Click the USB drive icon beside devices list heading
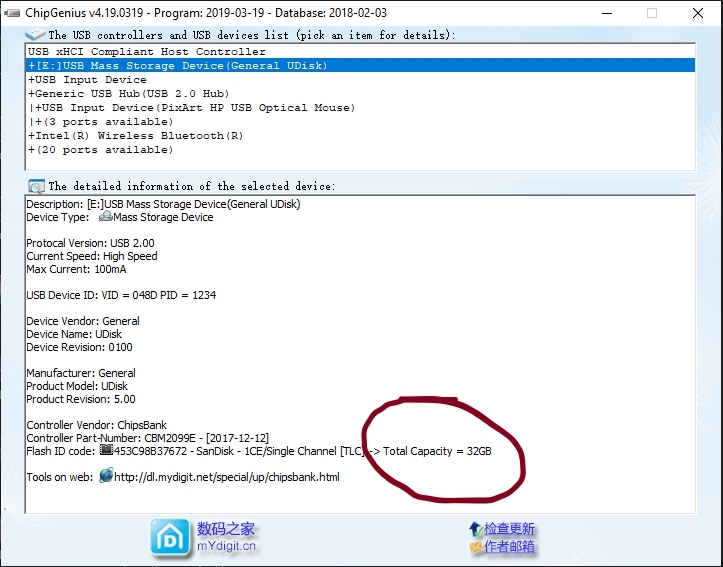 pos(36,35)
